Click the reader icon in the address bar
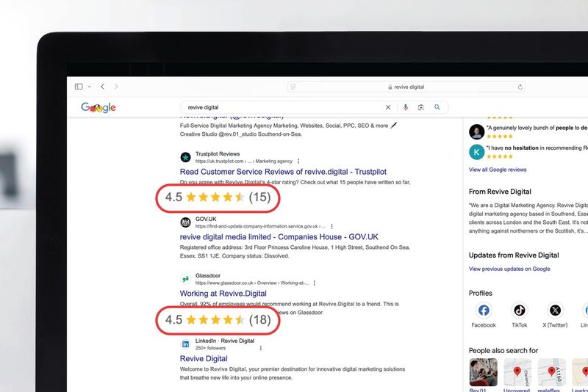Image resolution: width=588 pixels, height=392 pixels. point(293,87)
